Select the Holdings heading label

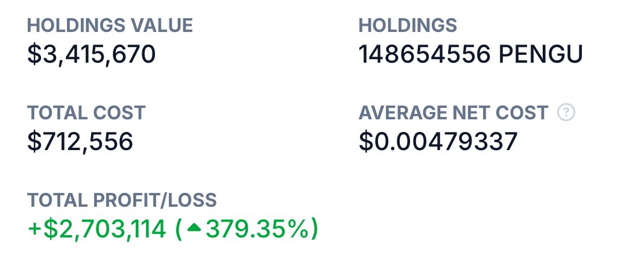(x=408, y=25)
